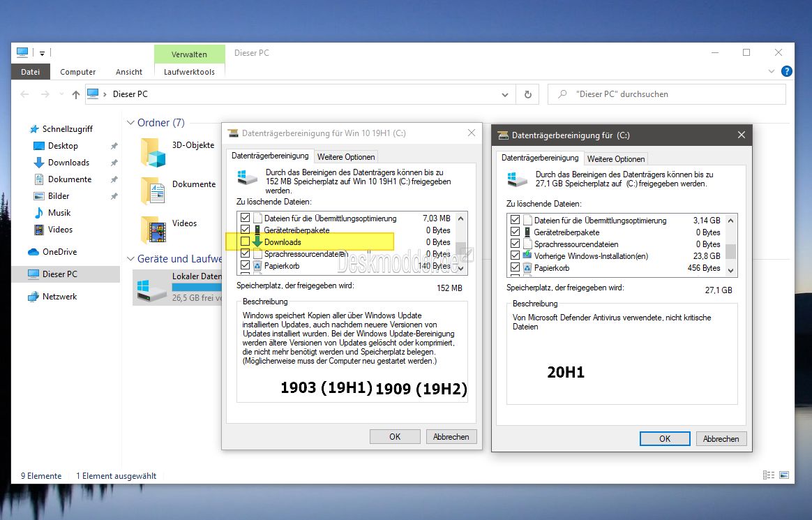Image resolution: width=812 pixels, height=520 pixels.
Task: Switch to Weitere Optionen tab in 19H1 dialog
Action: click(346, 156)
